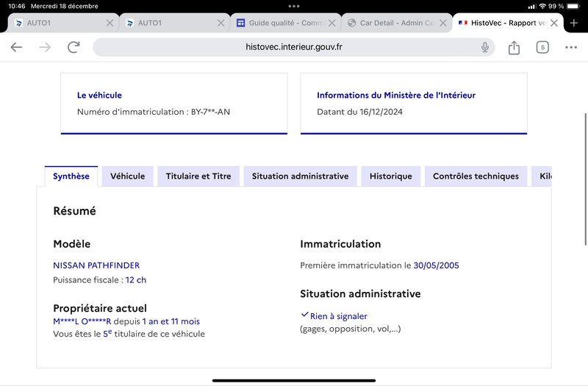Image resolution: width=588 pixels, height=386 pixels.
Task: Close the second AUTO1 tab
Action: [x=221, y=23]
